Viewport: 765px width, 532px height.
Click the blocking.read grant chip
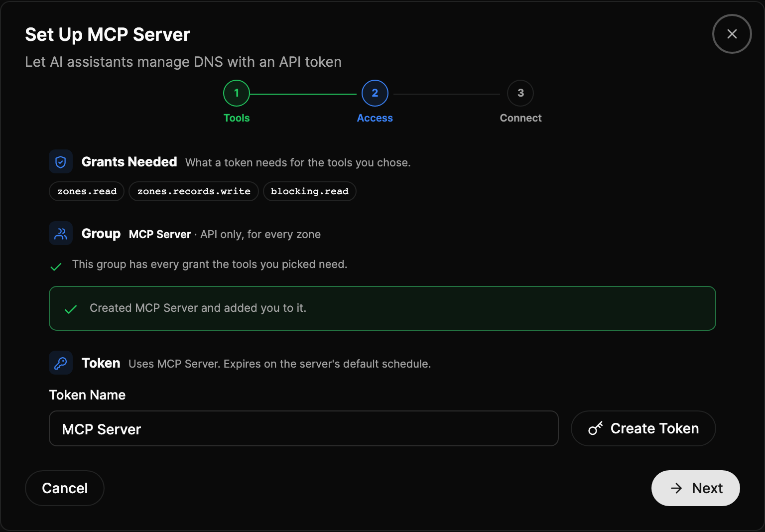tap(310, 191)
